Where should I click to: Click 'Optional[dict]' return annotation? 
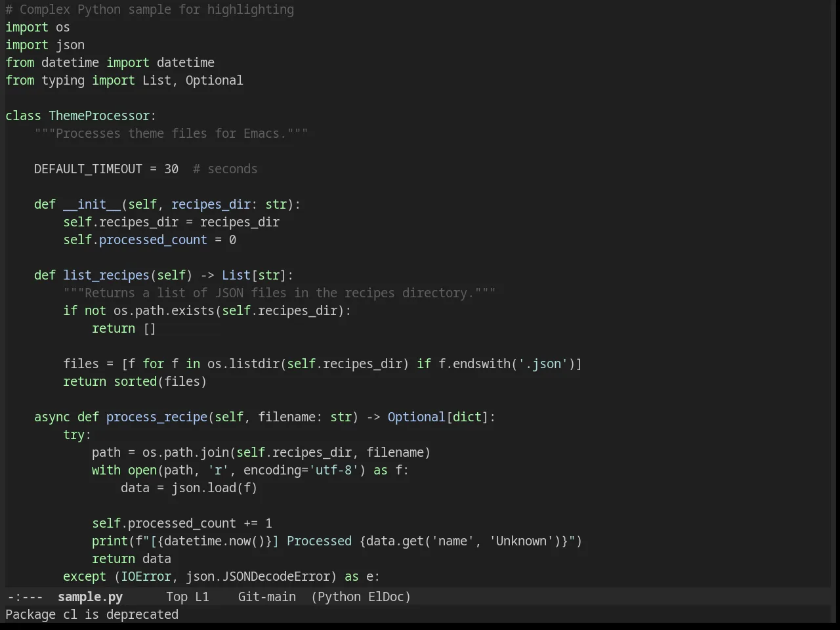(x=438, y=417)
